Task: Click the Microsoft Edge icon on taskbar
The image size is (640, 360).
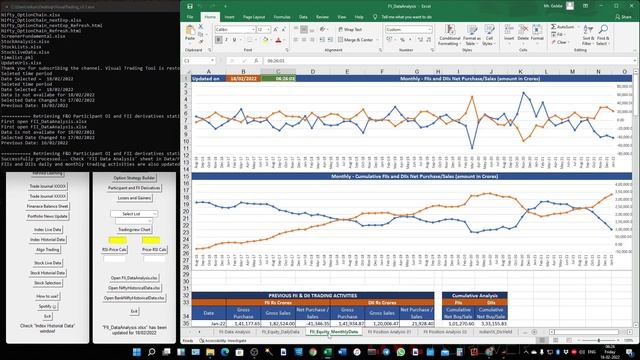Action: tap(225, 352)
